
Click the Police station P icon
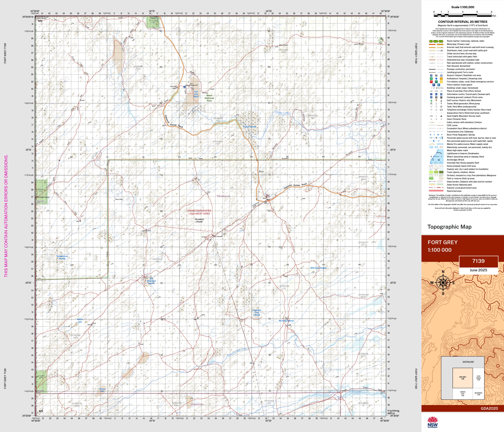tap(434, 85)
